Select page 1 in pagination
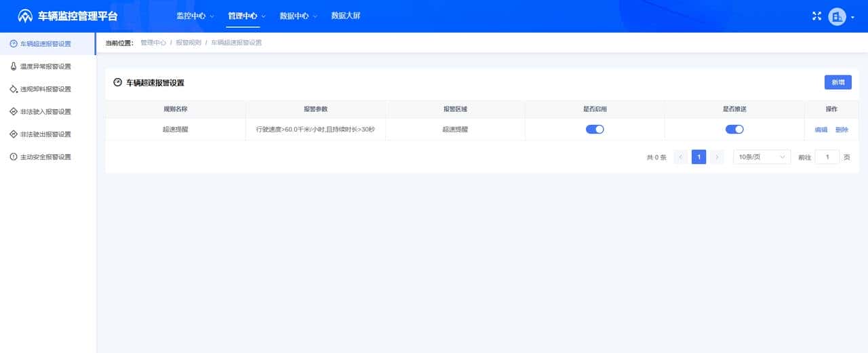The height and width of the screenshot is (353, 868). click(699, 157)
